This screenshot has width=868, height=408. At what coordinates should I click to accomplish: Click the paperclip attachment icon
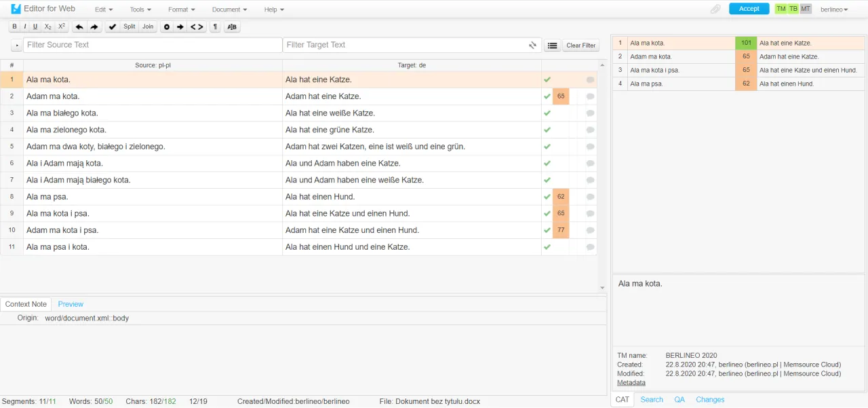pos(715,9)
